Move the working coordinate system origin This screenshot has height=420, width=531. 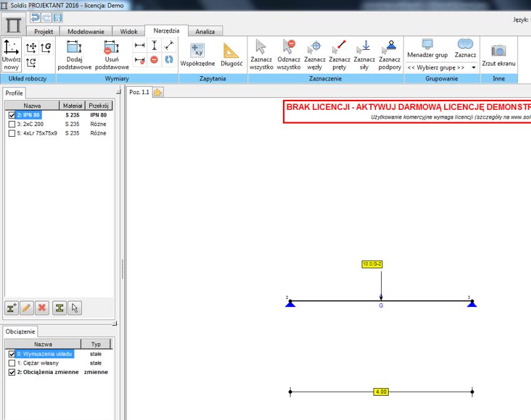(31, 47)
